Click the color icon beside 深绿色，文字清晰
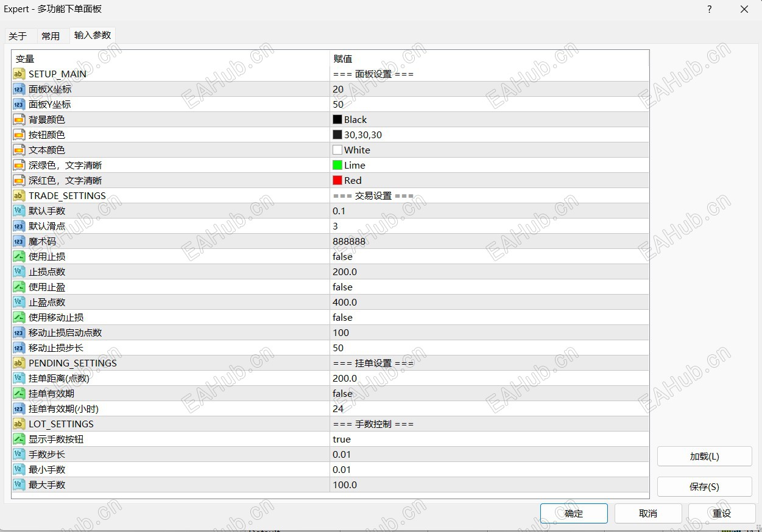762x532 pixels. click(x=19, y=165)
